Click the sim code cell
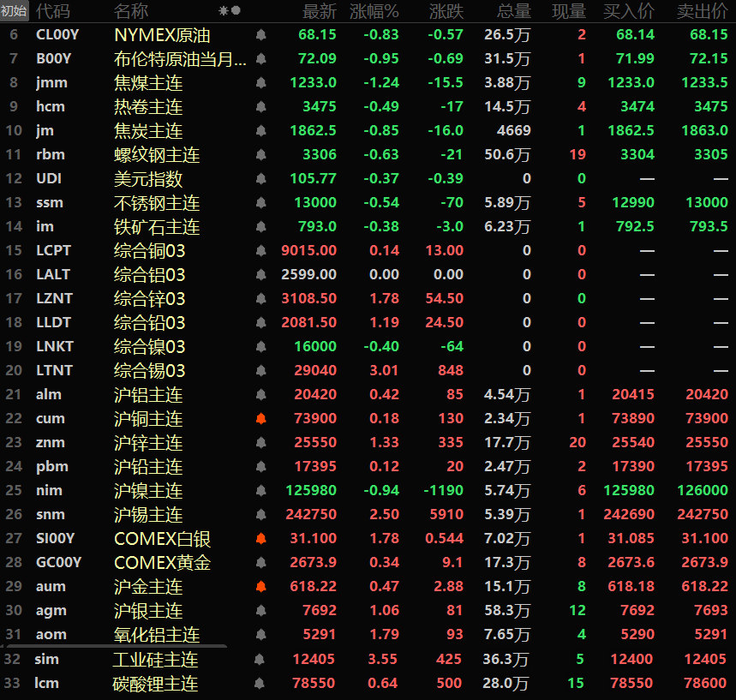Viewport: 736px width, 700px height. click(46, 659)
